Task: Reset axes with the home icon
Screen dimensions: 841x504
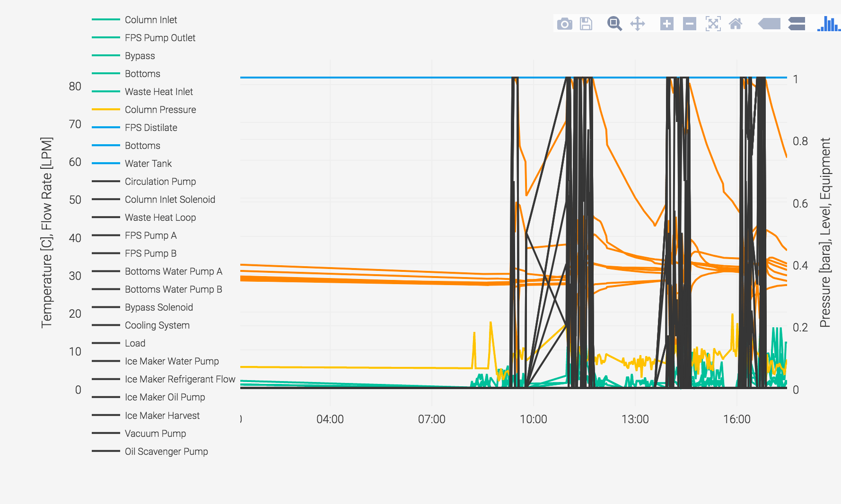Action: pos(736,23)
